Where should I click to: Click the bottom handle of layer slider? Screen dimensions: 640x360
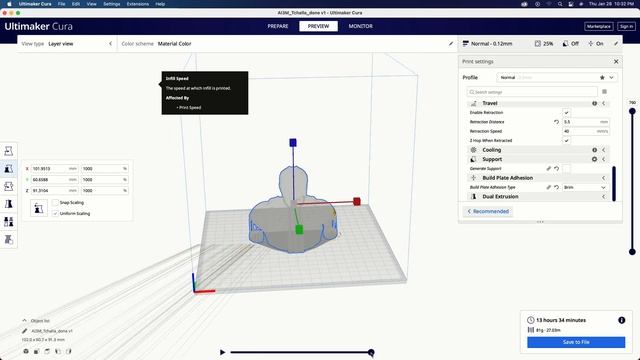point(632,252)
